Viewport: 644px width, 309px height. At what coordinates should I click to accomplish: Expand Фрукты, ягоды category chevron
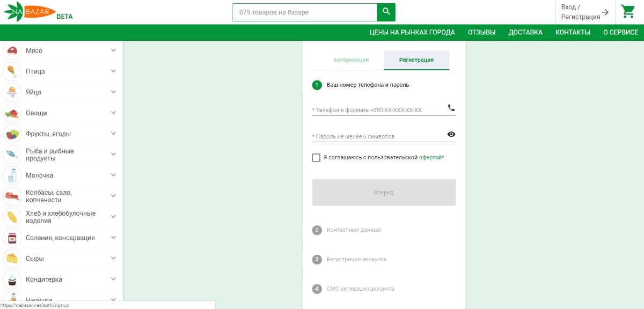(x=113, y=134)
